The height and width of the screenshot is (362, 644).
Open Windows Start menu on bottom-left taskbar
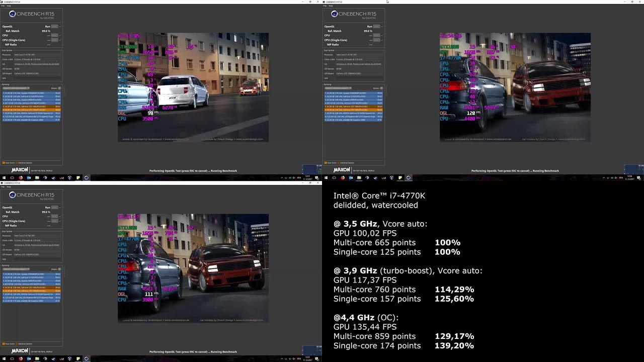tap(4, 358)
